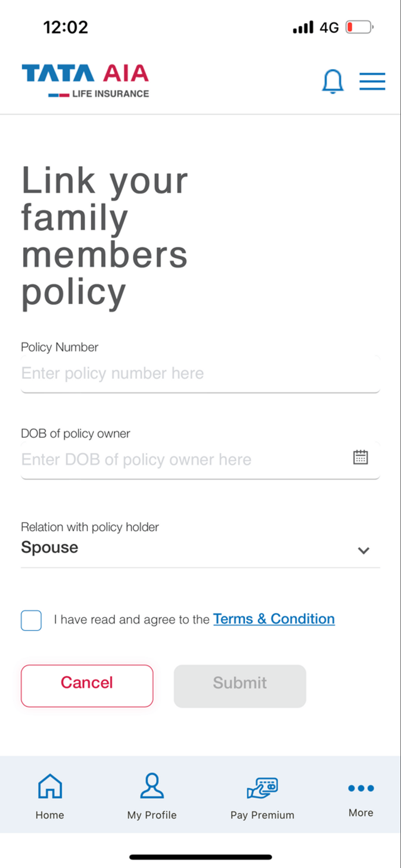Tap the More three-dots icon
This screenshot has height=868, width=401.
coord(361,788)
